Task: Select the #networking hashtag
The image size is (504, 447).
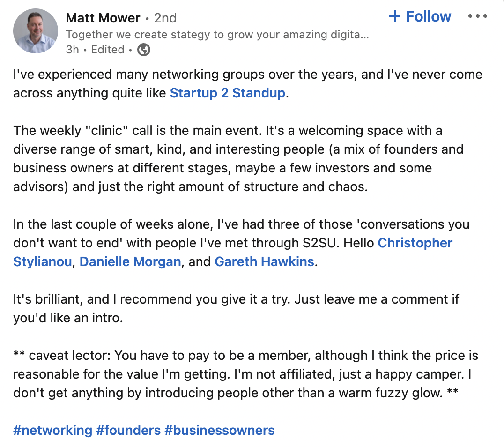Action: pyautogui.click(x=53, y=430)
